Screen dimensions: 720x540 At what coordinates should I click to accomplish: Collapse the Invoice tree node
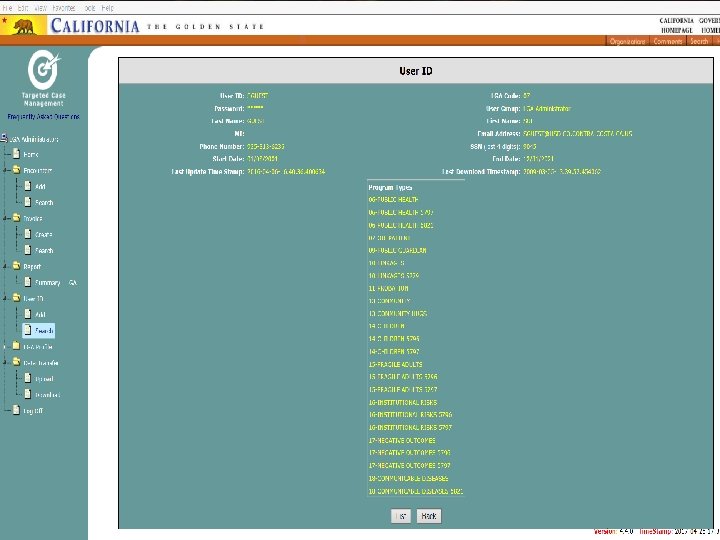coord(5,219)
